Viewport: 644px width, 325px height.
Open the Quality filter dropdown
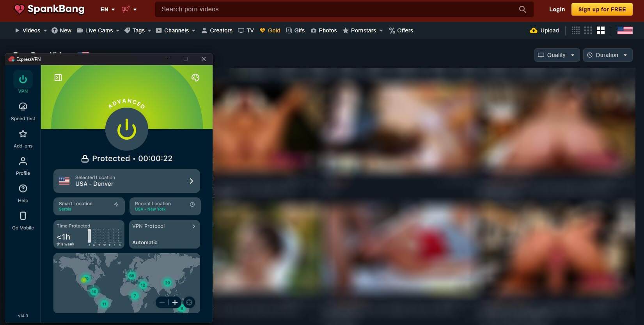(x=557, y=55)
